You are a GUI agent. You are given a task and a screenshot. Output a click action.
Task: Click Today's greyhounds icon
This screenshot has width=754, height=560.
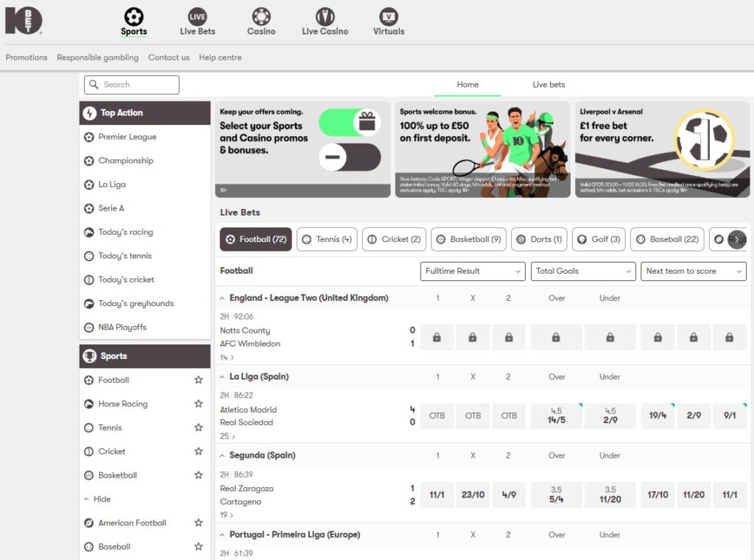tap(89, 304)
